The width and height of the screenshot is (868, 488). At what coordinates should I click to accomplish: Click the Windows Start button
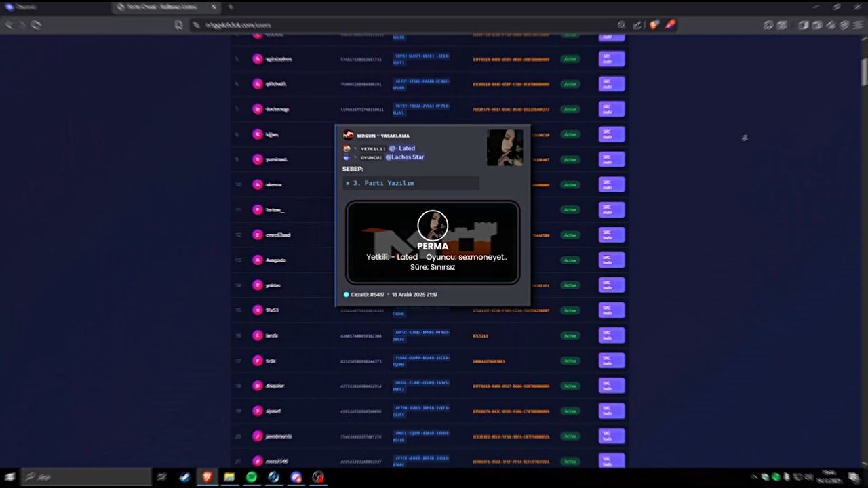pos(9,477)
